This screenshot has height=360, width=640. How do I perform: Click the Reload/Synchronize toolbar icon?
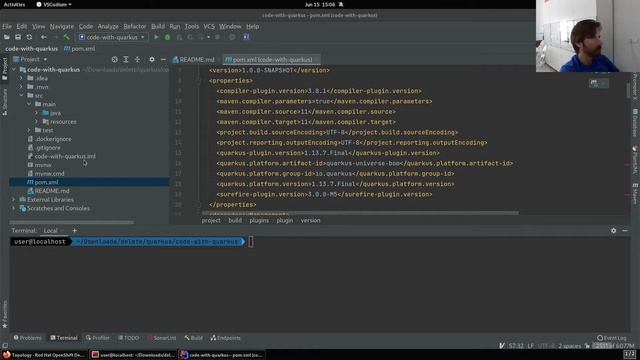pos(29,37)
